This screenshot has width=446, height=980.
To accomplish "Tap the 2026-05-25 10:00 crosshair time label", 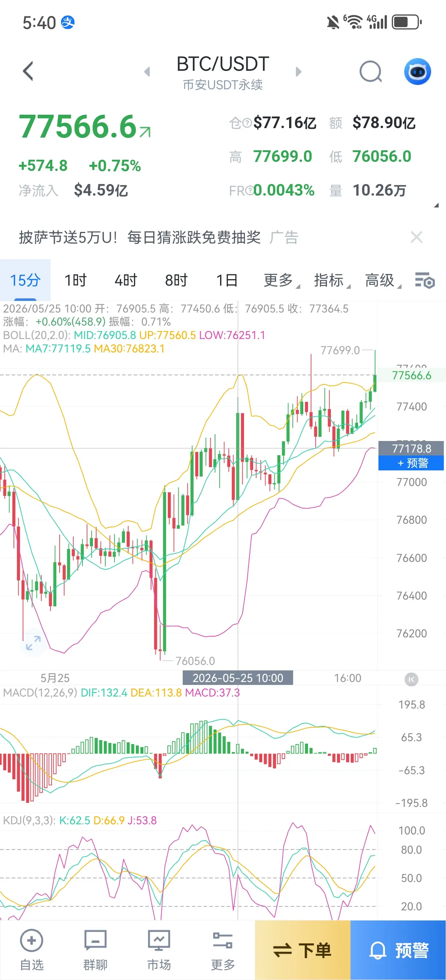I will click(x=238, y=678).
